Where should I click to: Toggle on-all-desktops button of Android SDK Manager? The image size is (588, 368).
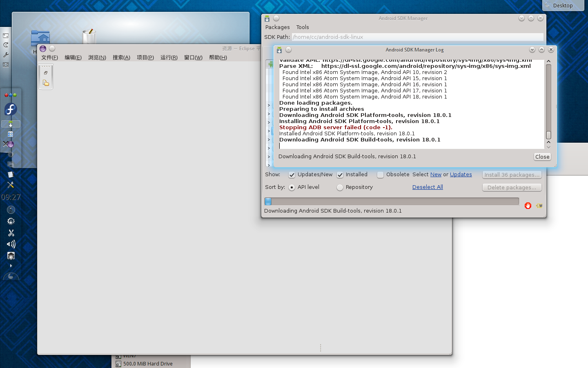(276, 18)
